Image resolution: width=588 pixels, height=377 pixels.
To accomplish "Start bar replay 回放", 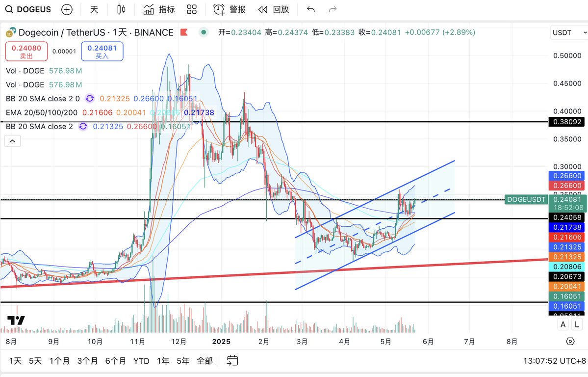I will pos(273,9).
